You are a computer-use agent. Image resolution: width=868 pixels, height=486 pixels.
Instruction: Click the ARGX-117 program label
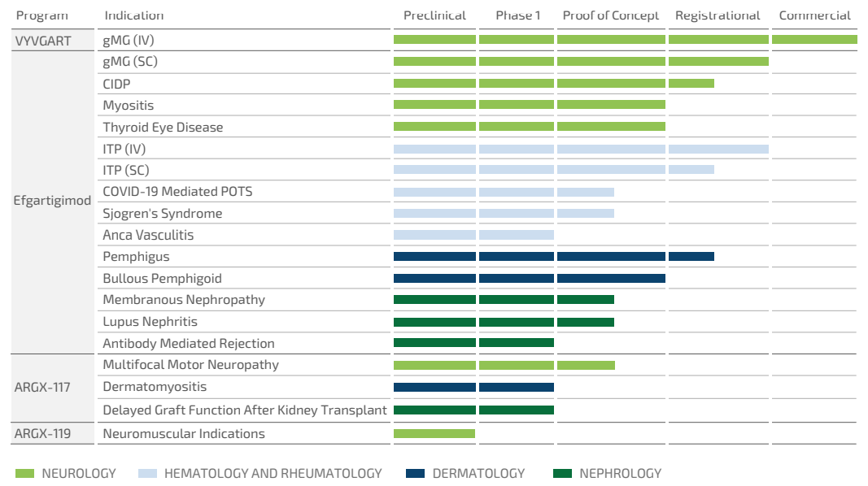[x=42, y=388]
